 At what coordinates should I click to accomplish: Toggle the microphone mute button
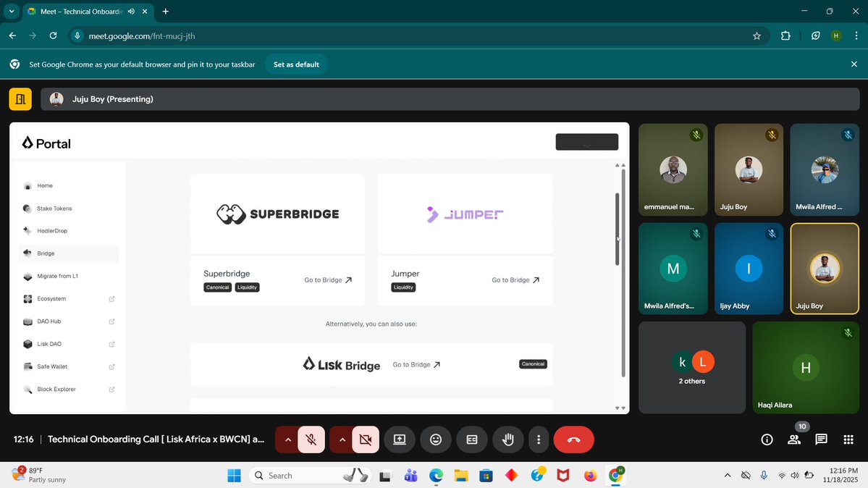click(x=311, y=439)
